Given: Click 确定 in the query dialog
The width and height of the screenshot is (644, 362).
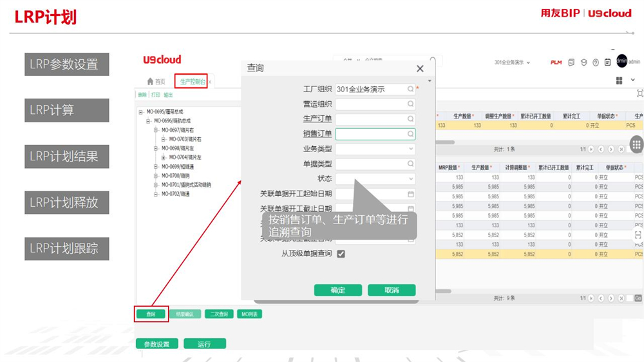Looking at the screenshot, I should point(338,290).
